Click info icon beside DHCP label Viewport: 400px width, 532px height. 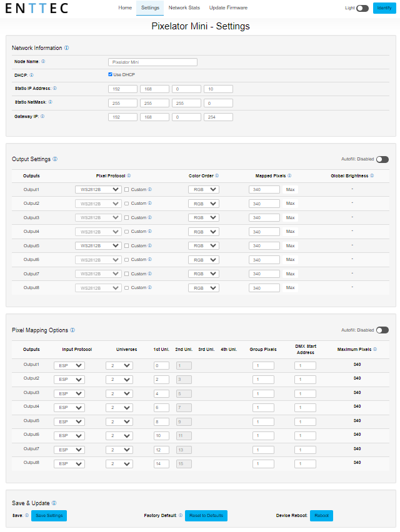pos(32,75)
